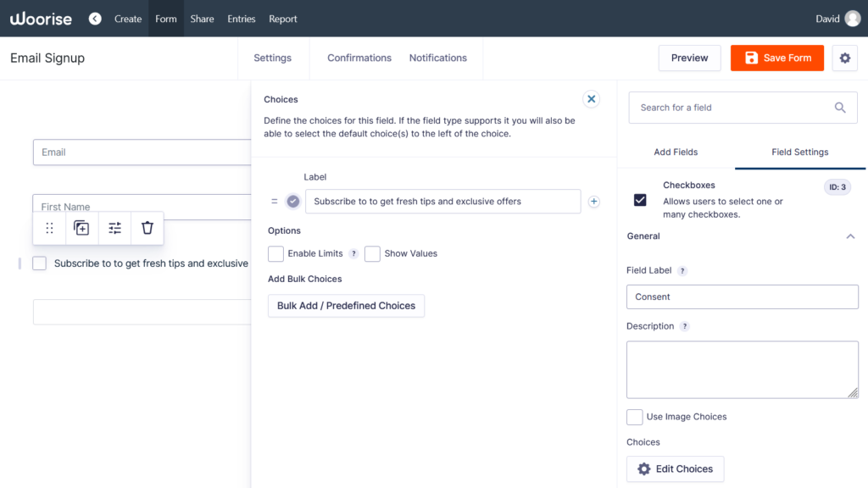The height and width of the screenshot is (488, 868).
Task: Open Bulk Add / Predefined Choices
Action: [346, 306]
